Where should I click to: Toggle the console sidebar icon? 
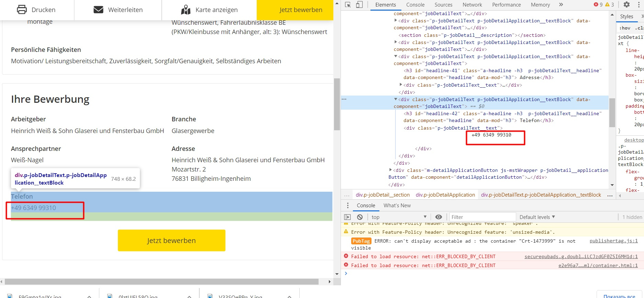pyautogui.click(x=347, y=217)
